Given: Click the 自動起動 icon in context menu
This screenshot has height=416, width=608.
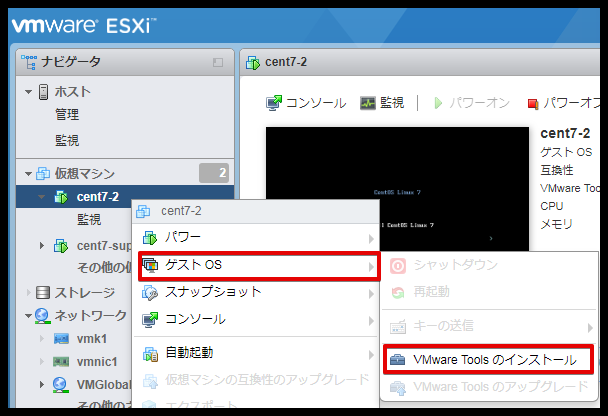Looking at the screenshot, I should click(150, 354).
